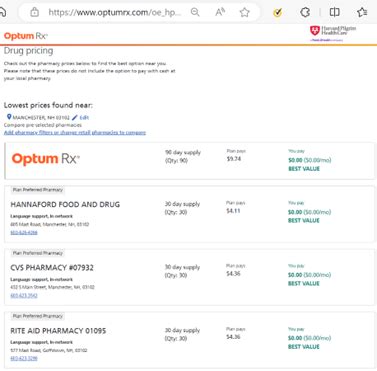The image size is (377, 371).
Task: Open browser extensions puzzle icon
Action: click(305, 12)
